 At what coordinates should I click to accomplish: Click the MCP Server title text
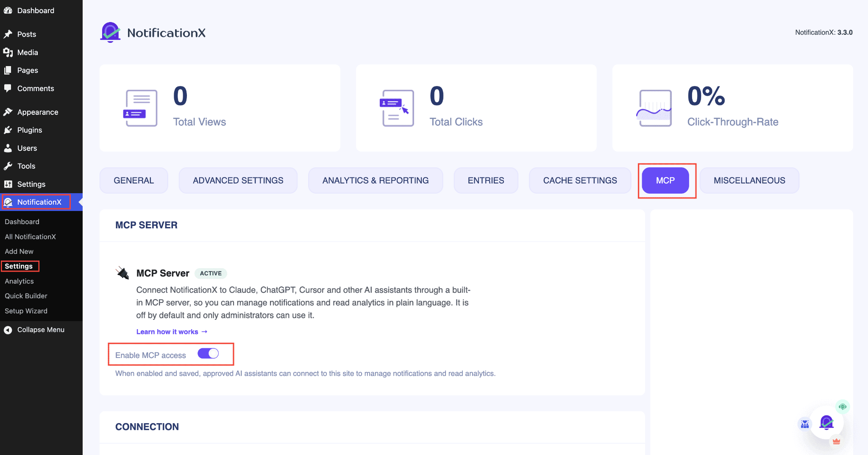[163, 273]
